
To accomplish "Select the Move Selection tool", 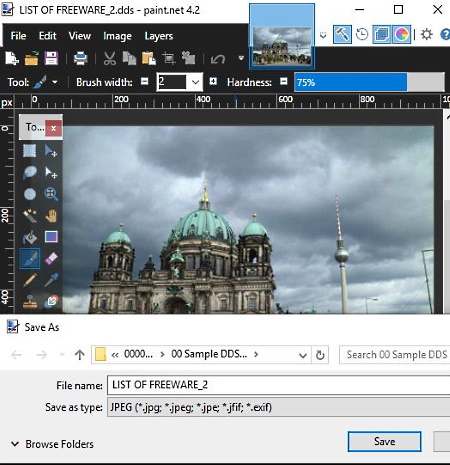I will click(x=51, y=172).
